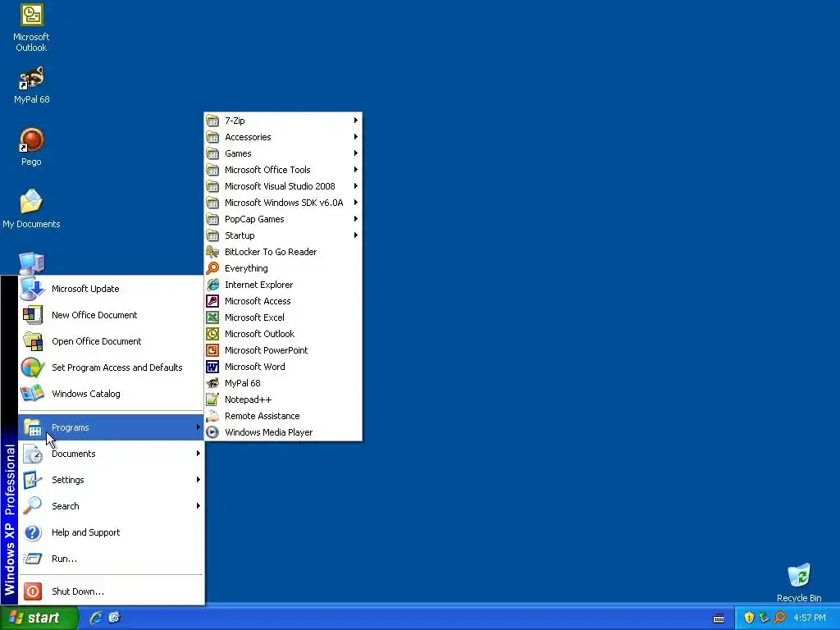Click the Games folder icon
The width and height of the screenshot is (840, 630).
pos(212,153)
